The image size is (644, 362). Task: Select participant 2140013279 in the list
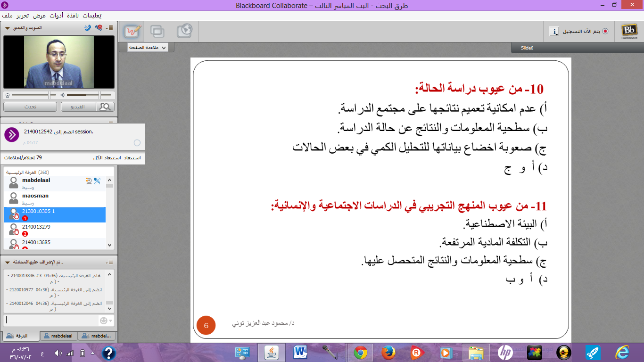[x=55, y=230]
